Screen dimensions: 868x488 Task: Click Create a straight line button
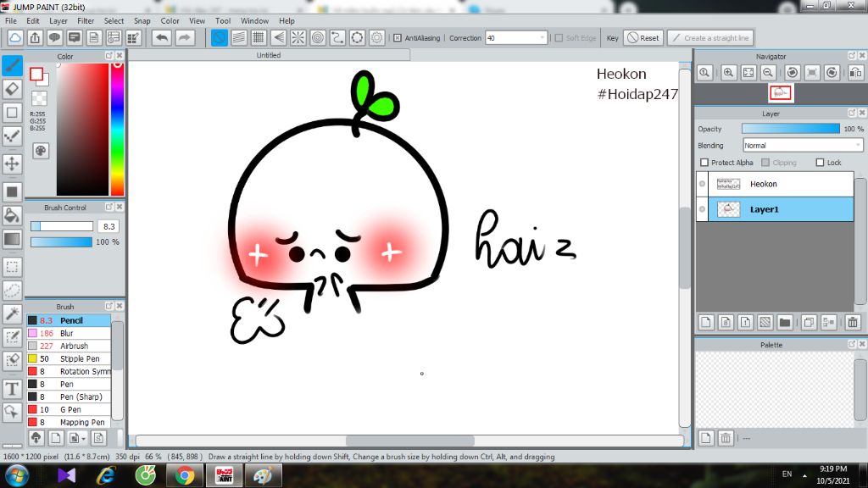click(x=711, y=37)
